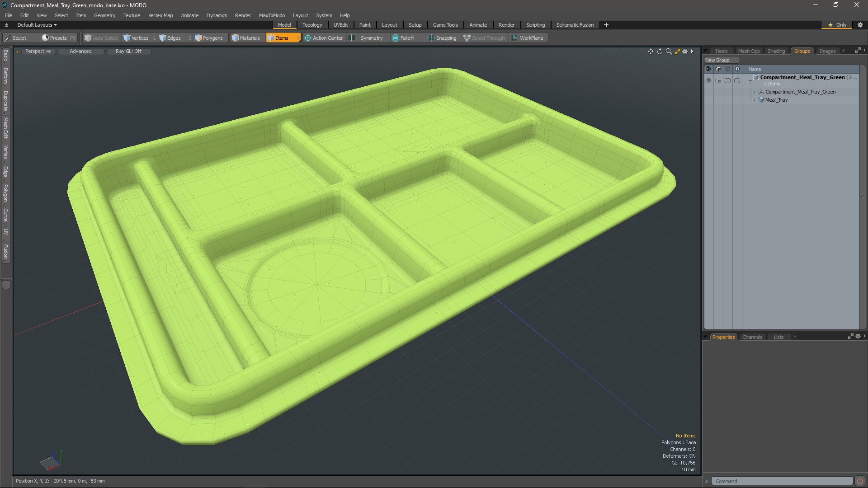Open the layout settings gear at top right
This screenshot has width=868, height=488.
860,25
